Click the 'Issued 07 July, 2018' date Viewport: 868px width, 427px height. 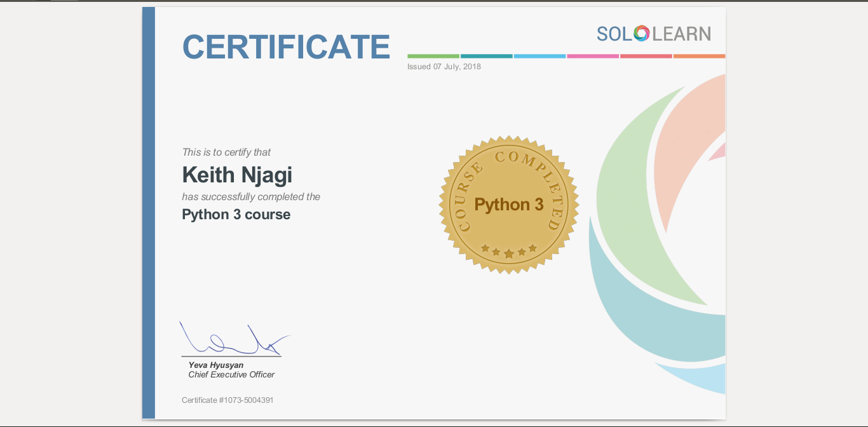(444, 67)
